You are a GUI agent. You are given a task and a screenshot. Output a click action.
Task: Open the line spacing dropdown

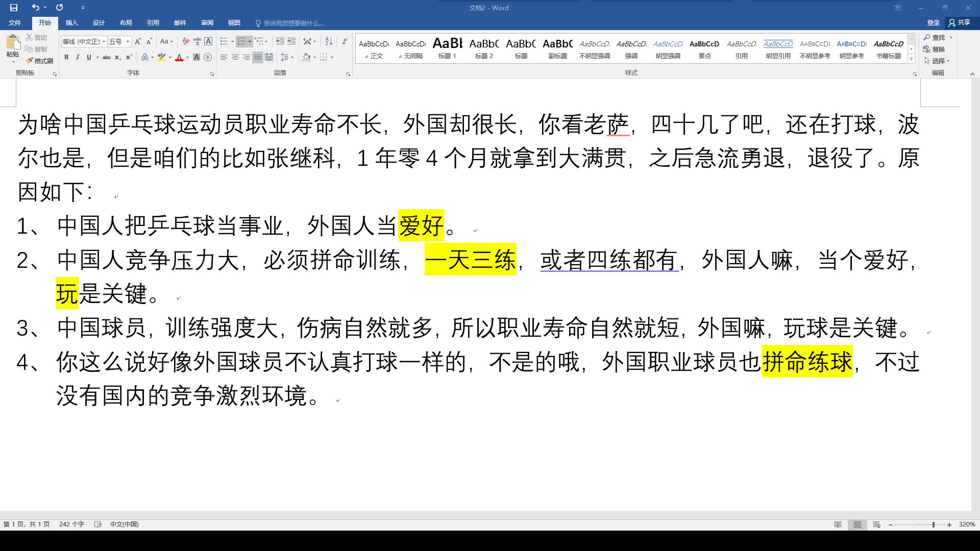click(287, 57)
